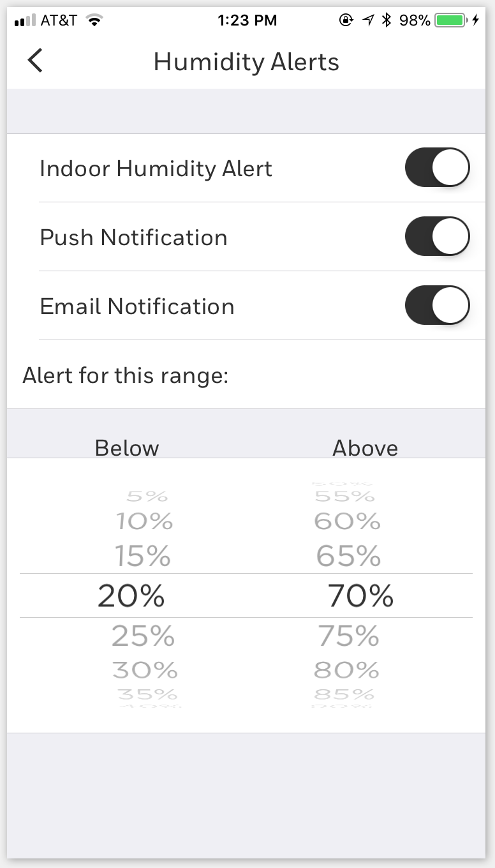Select 10% in the Below picker

click(144, 522)
